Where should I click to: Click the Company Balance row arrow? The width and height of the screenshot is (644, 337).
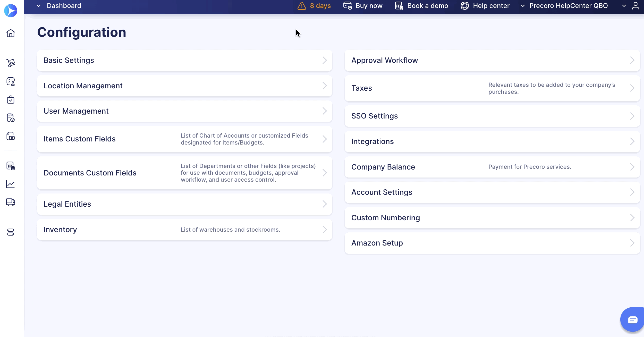point(632,167)
